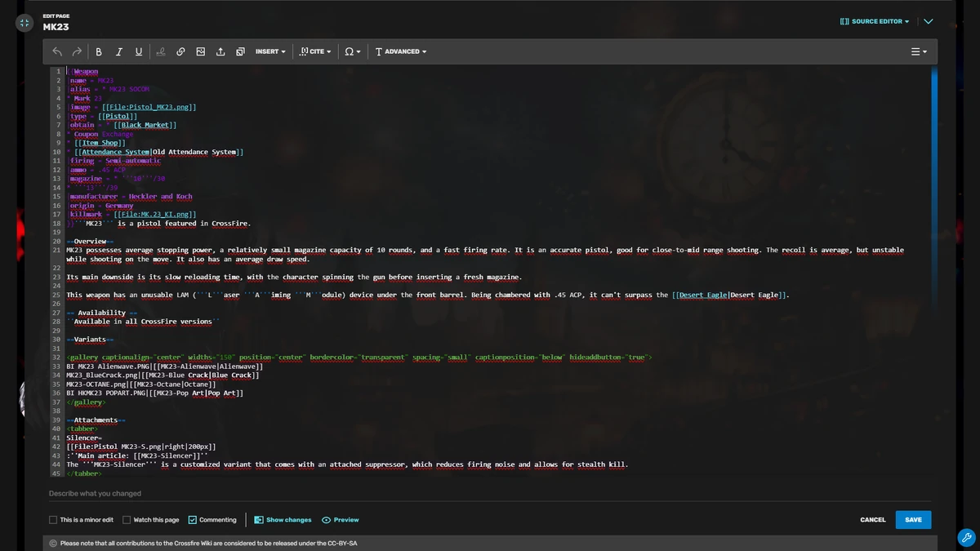
Task: Save the MK23 page edit
Action: [x=913, y=519]
